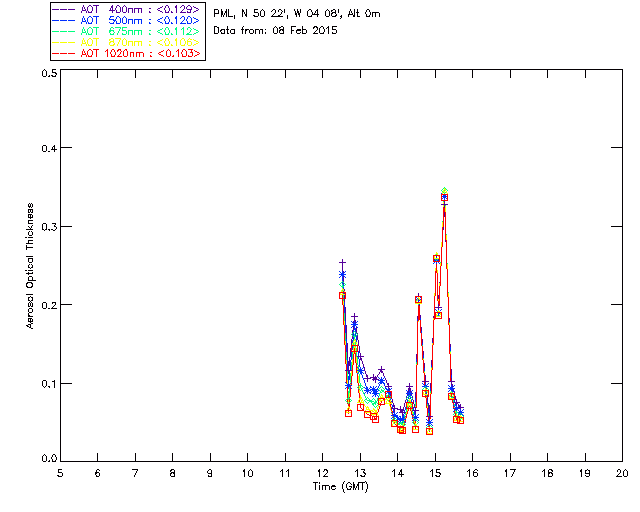Click the first purple plus marker near 12:30
Image resolution: width=640 pixels, height=512 pixels.
click(x=342, y=263)
